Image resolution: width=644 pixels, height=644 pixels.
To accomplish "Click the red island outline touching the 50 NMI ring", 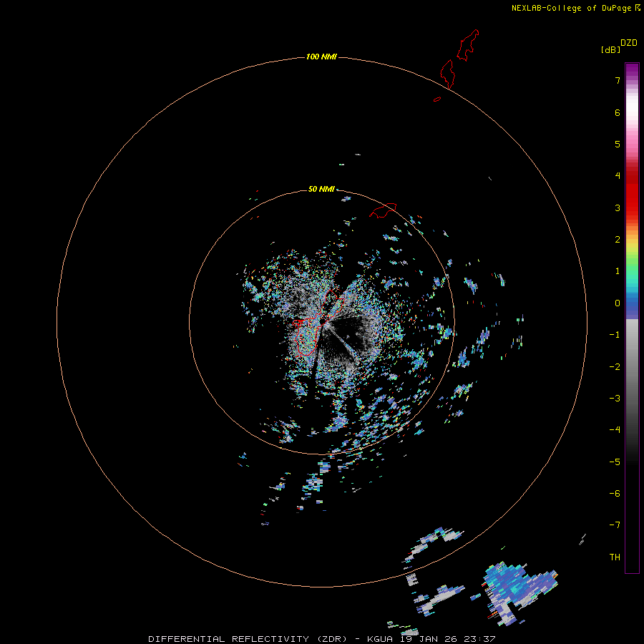I will click(384, 210).
